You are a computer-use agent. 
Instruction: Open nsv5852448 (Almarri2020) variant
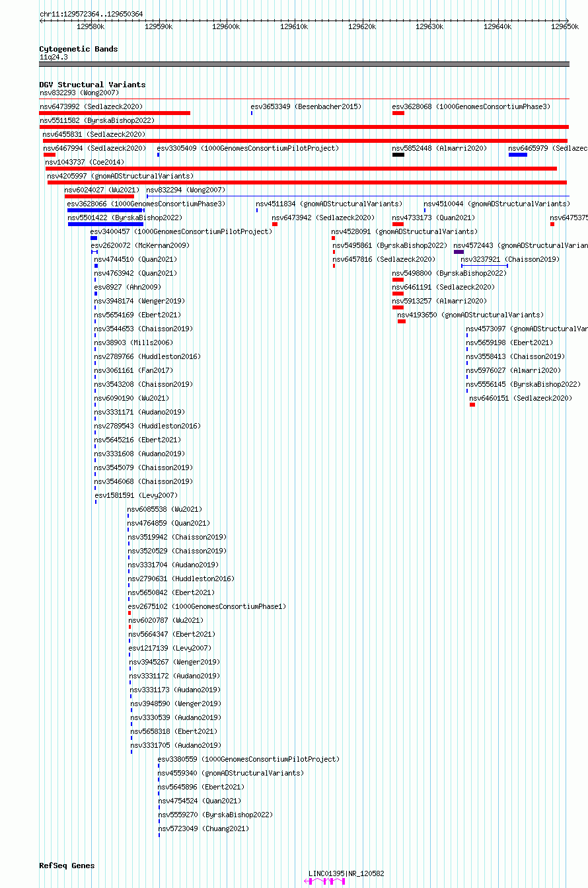(x=439, y=148)
